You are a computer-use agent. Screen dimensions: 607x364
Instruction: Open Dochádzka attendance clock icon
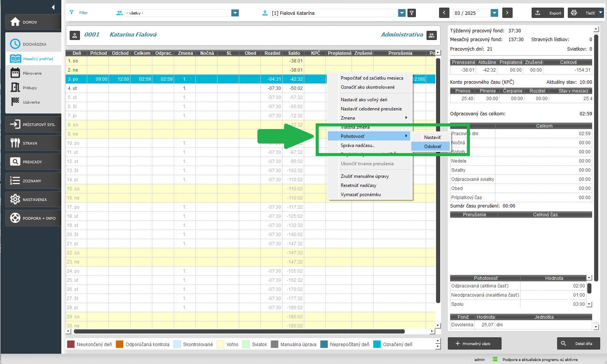(x=15, y=44)
